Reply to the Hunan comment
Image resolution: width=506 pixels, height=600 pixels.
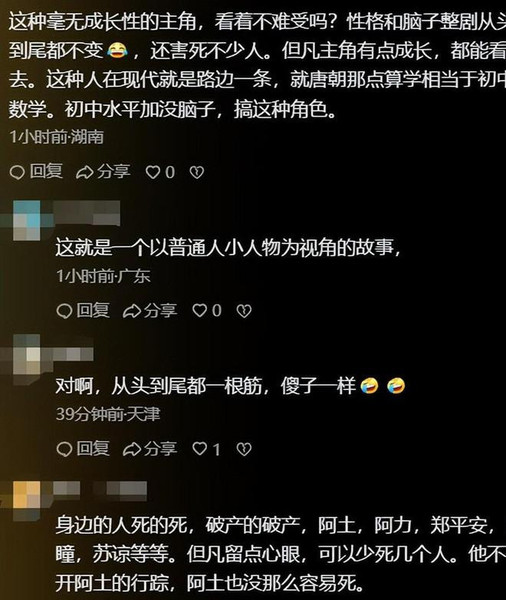click(x=36, y=171)
